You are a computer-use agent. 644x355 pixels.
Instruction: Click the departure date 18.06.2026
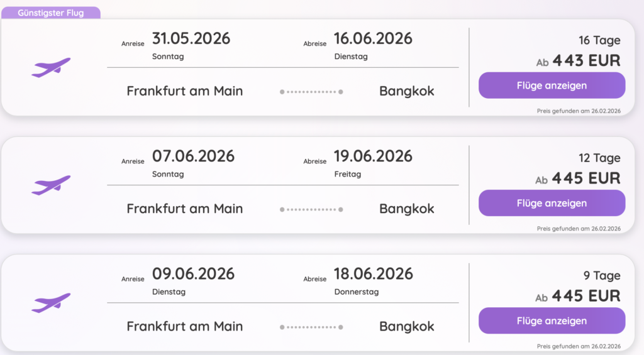click(374, 273)
